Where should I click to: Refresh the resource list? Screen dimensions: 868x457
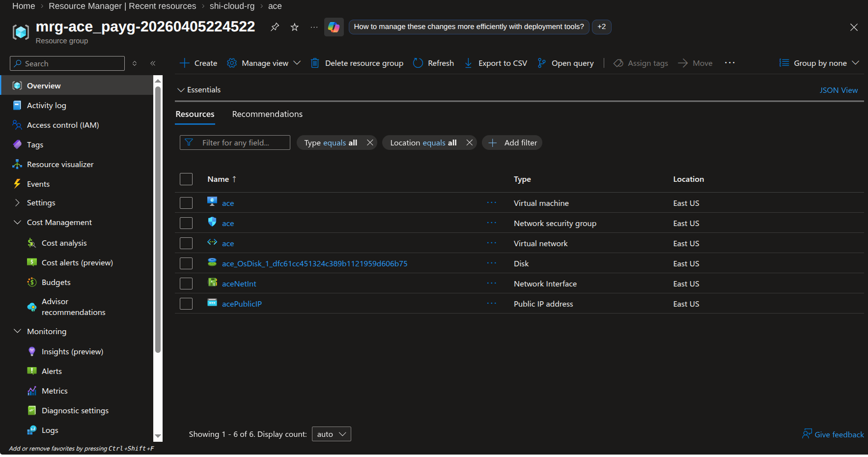(433, 63)
